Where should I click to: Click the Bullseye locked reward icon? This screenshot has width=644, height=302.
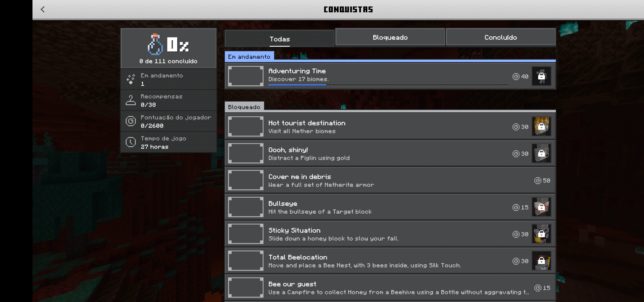pyautogui.click(x=541, y=207)
